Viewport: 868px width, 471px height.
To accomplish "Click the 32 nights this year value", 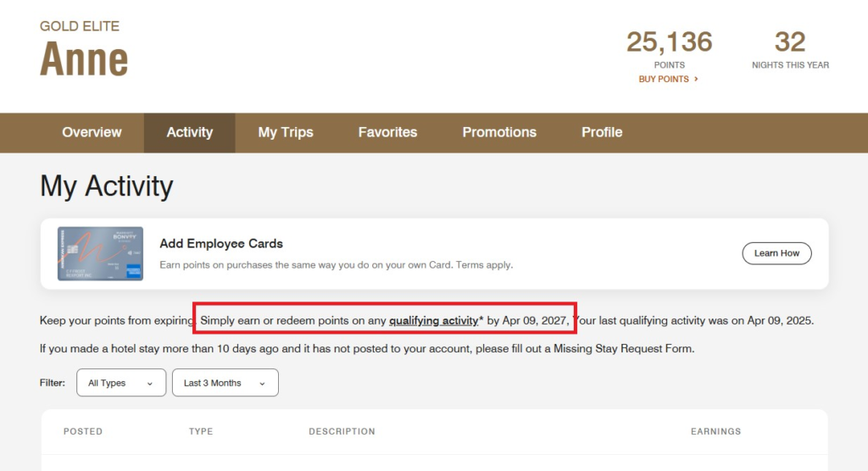I will click(790, 42).
